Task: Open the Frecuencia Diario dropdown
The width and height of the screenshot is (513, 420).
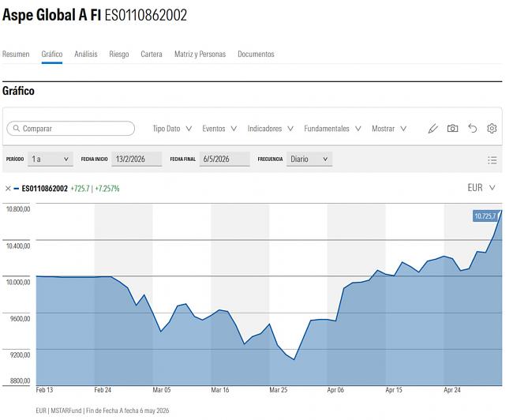Action: 309,159
